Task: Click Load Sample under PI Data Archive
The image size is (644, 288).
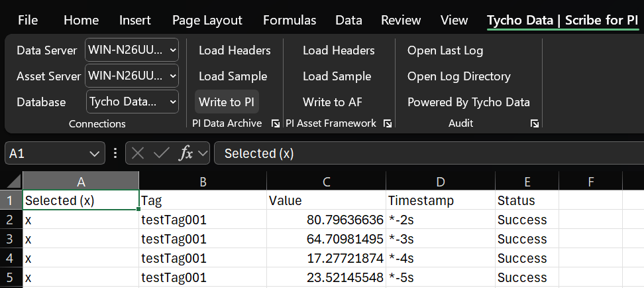Action: click(233, 76)
